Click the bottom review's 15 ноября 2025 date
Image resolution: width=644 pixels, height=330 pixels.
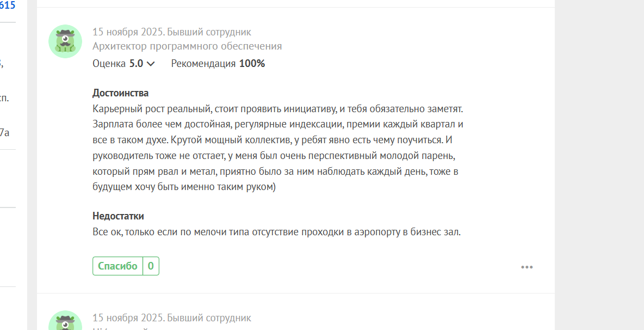point(127,317)
